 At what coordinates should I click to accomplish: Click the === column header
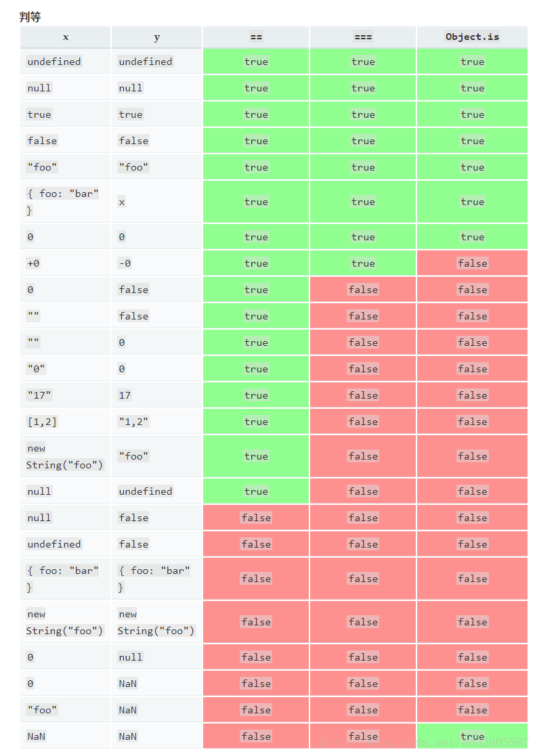pos(363,37)
